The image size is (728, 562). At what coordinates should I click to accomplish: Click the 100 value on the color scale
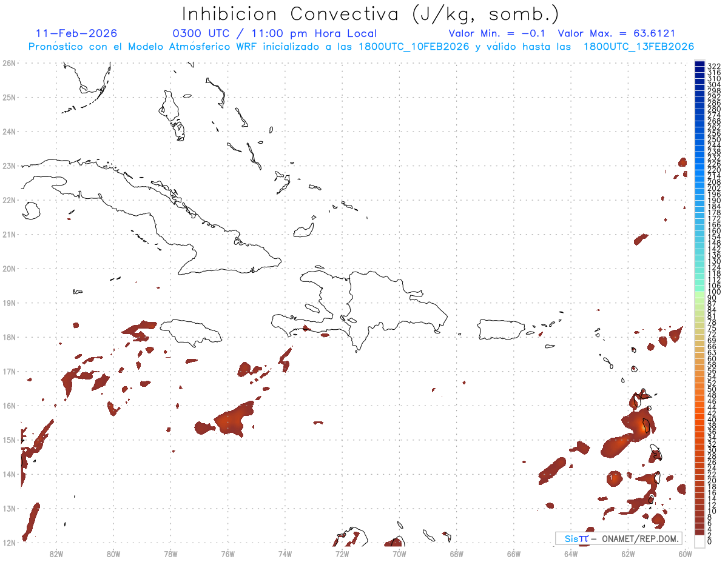pos(714,292)
